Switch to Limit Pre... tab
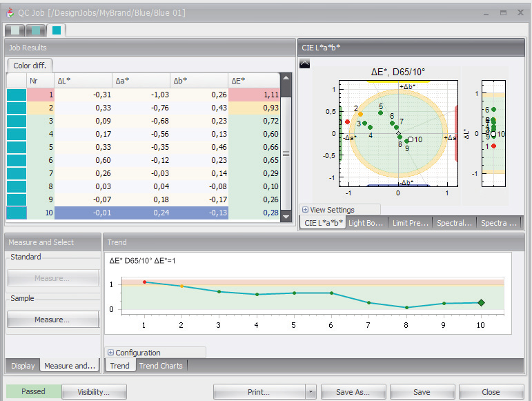The width and height of the screenshot is (532, 401). tap(410, 223)
